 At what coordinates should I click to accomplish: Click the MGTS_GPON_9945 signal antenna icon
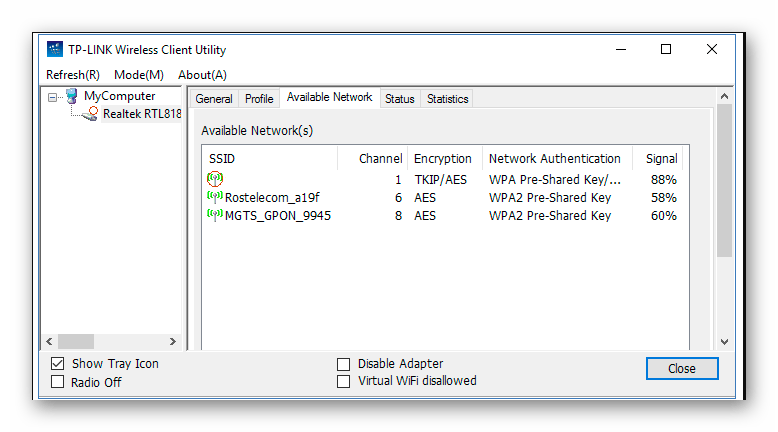215,215
